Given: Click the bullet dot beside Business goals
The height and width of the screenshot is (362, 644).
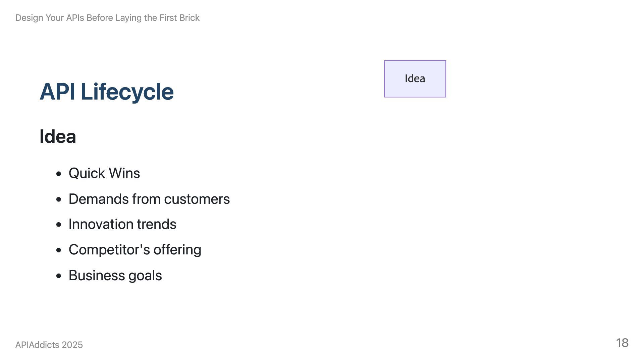Looking at the screenshot, I should 59,276.
